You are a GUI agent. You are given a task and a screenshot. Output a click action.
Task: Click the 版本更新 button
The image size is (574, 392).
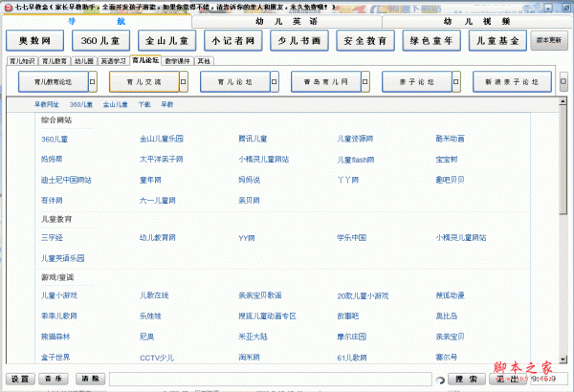(549, 40)
